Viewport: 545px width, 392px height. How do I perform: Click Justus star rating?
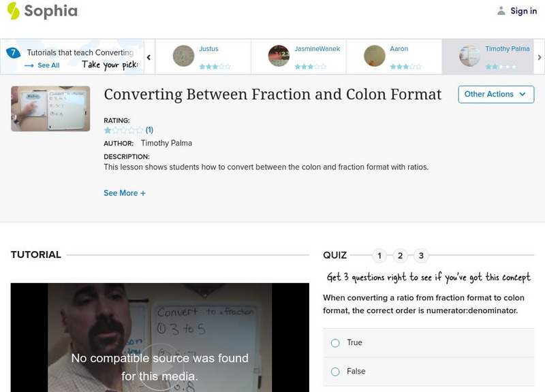[x=215, y=67]
